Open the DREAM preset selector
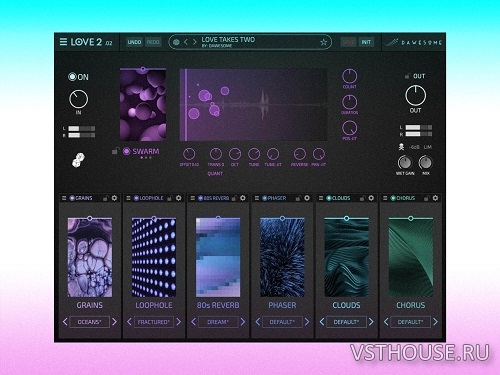Viewport: 500px width, 375px height. [x=218, y=322]
